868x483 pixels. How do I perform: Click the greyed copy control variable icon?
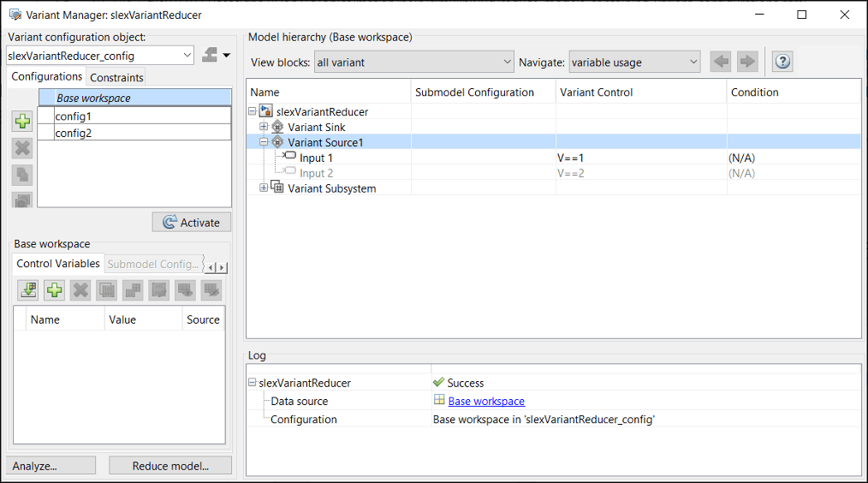pyautogui.click(x=107, y=289)
